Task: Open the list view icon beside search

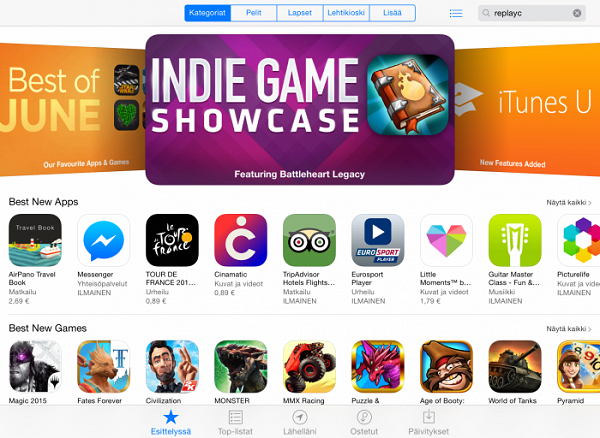Action: (456, 13)
